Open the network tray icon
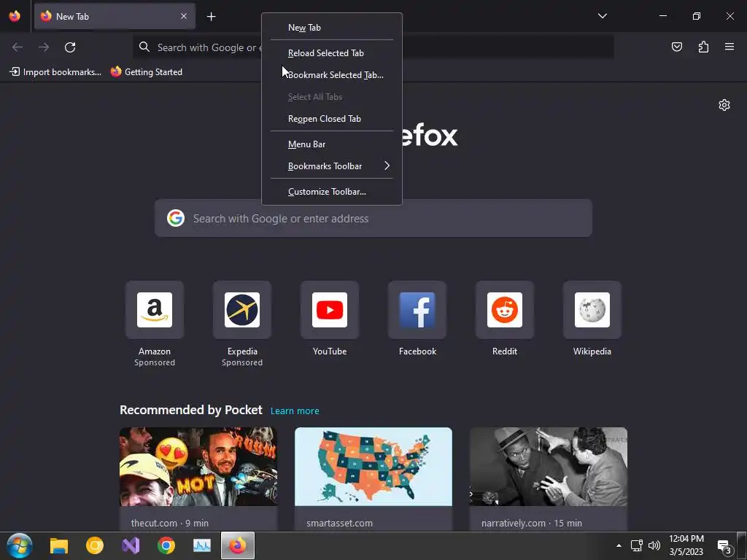The height and width of the screenshot is (560, 747). [636, 545]
